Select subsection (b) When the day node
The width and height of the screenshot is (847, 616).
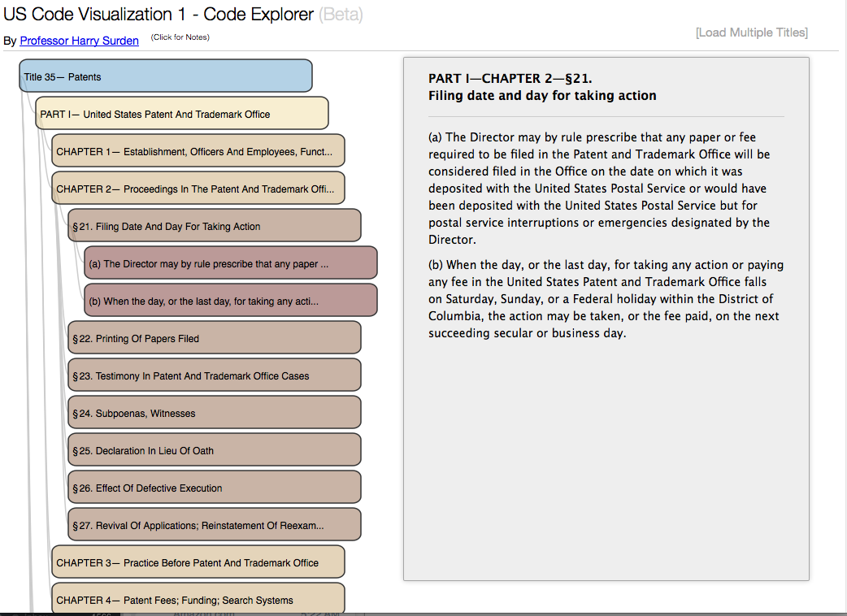tap(230, 300)
